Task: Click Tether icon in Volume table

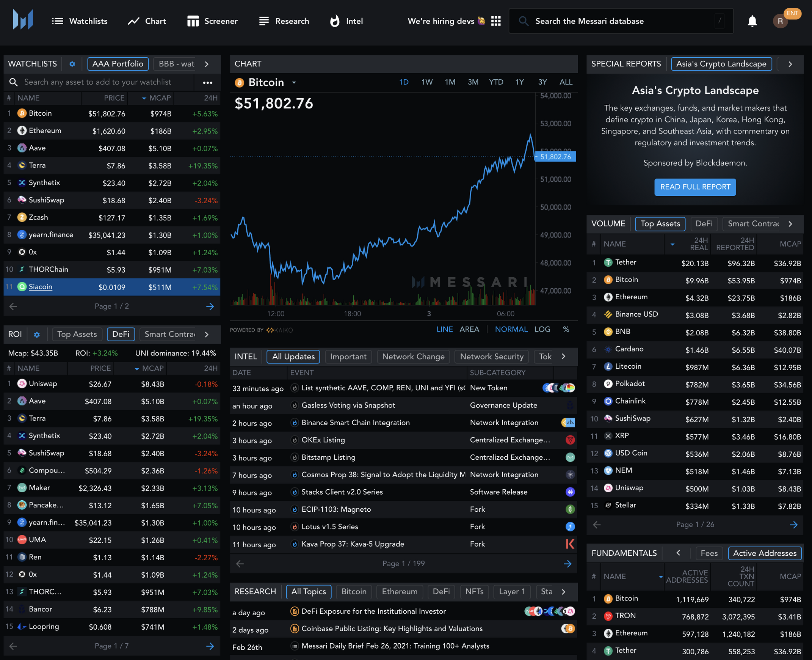Action: click(x=608, y=262)
